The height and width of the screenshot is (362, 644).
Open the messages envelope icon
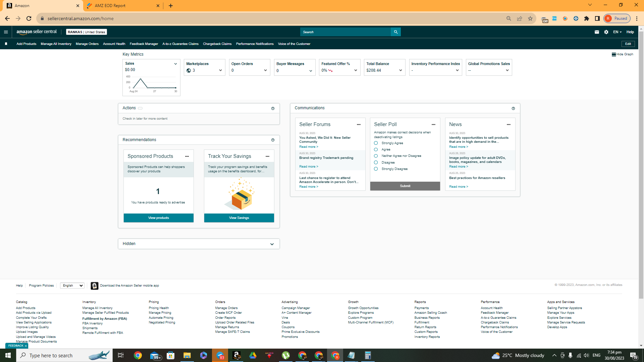[x=597, y=32]
